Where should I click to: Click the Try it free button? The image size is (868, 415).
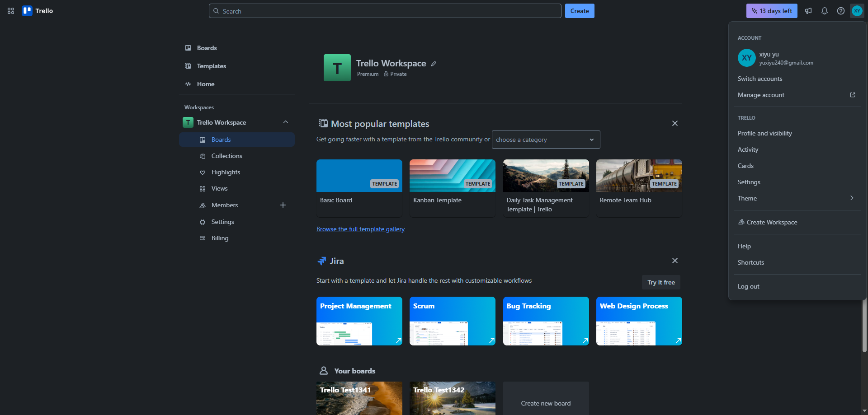pyautogui.click(x=661, y=282)
